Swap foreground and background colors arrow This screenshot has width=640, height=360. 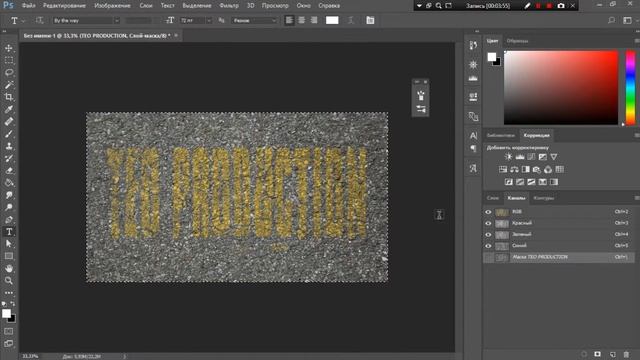pos(13,304)
